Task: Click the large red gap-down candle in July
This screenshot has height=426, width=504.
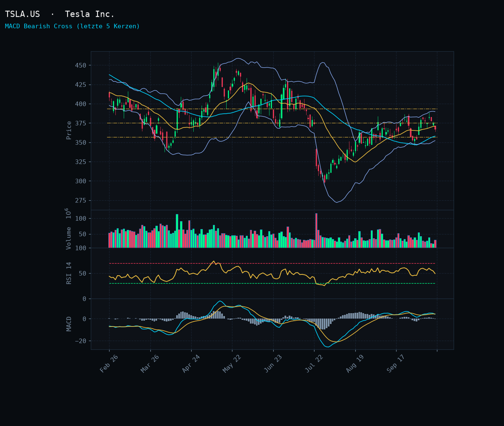Action: click(316, 158)
